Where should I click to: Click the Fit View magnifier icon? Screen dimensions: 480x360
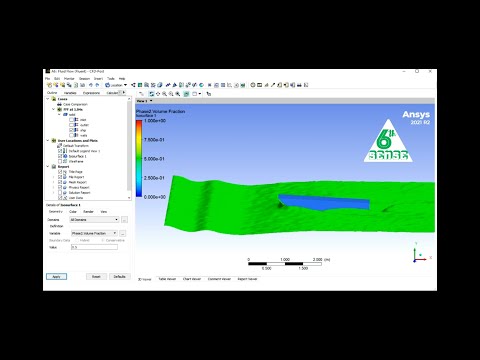(177, 94)
